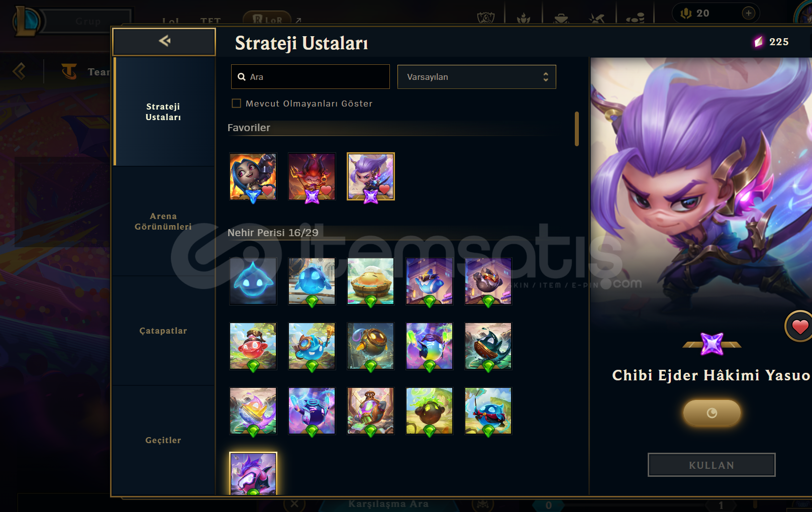Image resolution: width=812 pixels, height=512 pixels.
Task: Click the golden star upgrade button
Action: [x=712, y=413]
